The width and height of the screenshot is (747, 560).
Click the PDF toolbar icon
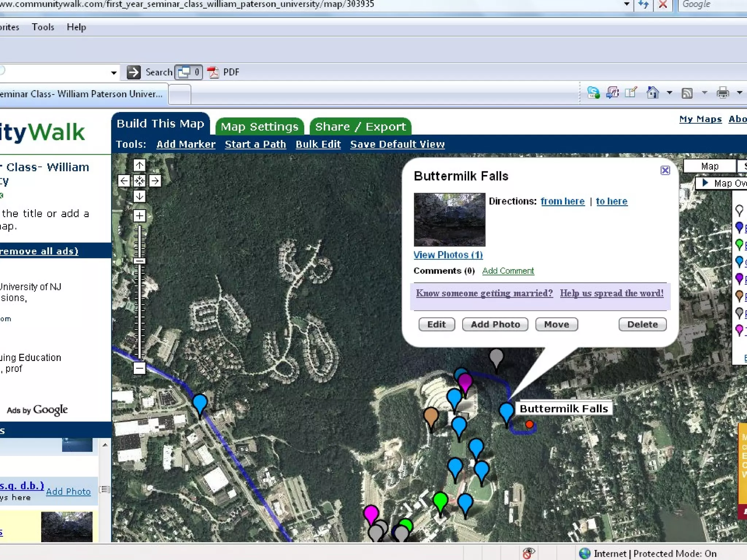coord(213,72)
